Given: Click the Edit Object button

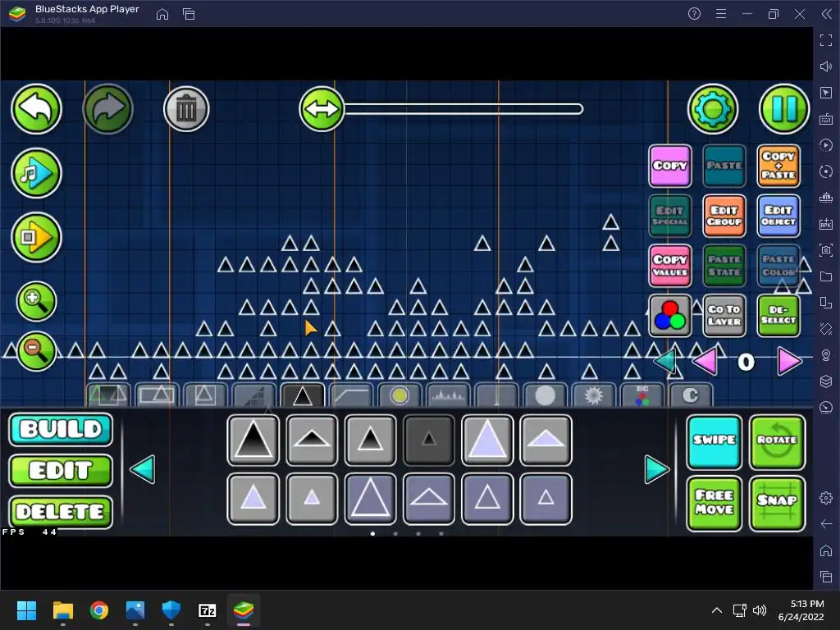Looking at the screenshot, I should pos(778,216).
